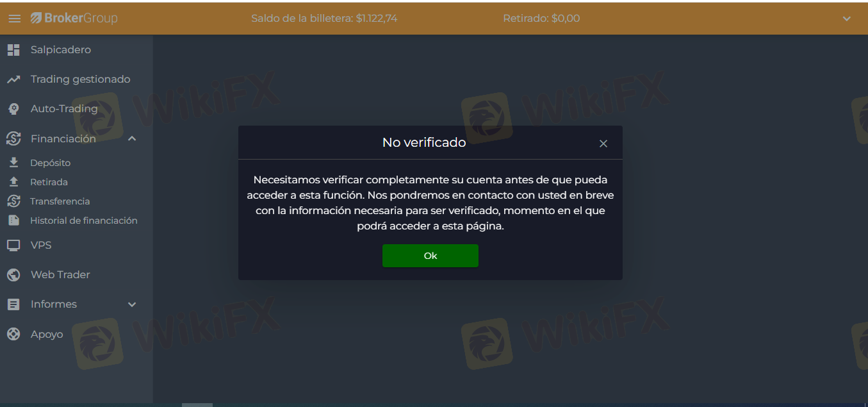Collapse the Financiación section chevron

coord(132,138)
